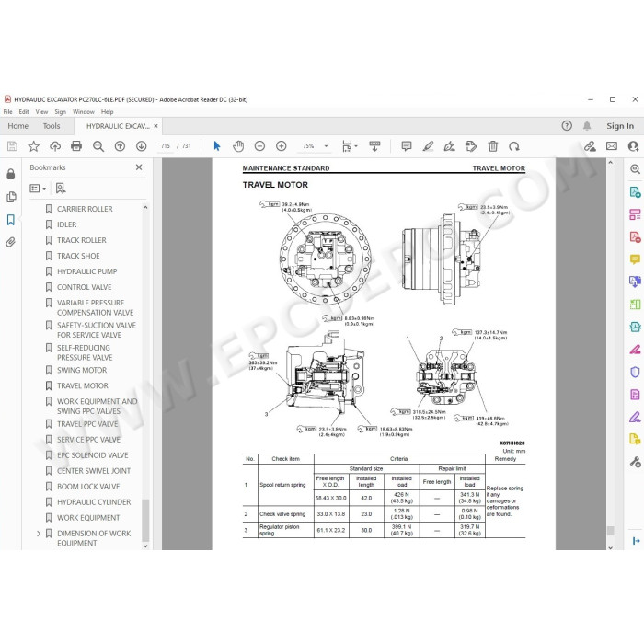This screenshot has width=644, height=644.
Task: Show security lock panel in left sidebar
Action: pyautogui.click(x=11, y=174)
